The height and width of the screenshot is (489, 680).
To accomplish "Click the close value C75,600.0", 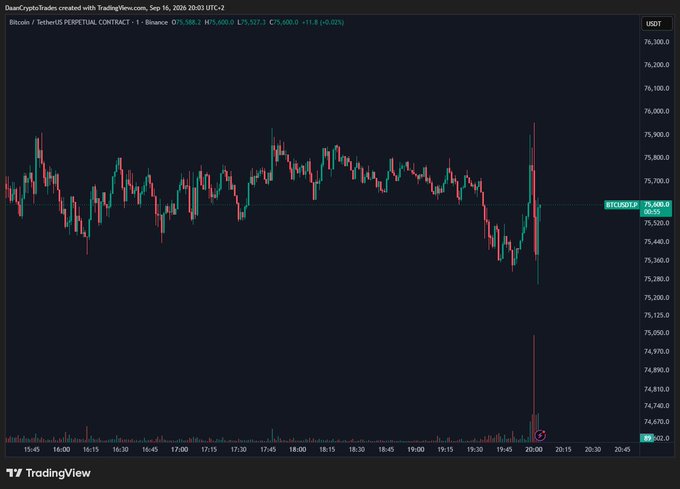I will (284, 22).
